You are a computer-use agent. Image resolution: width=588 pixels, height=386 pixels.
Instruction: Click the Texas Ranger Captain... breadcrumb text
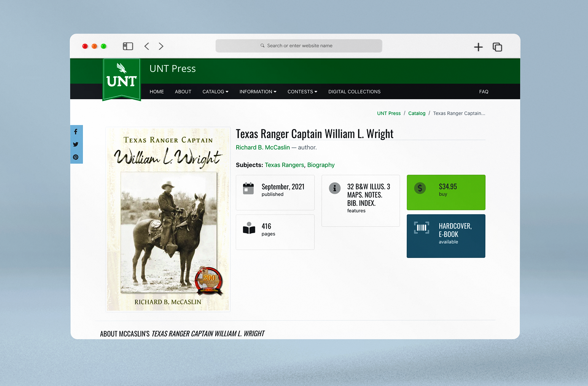click(x=459, y=113)
